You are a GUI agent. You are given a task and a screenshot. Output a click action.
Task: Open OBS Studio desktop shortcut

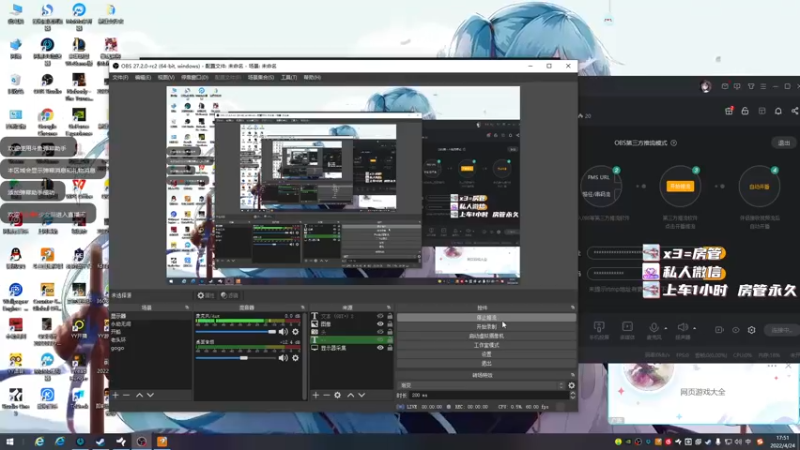point(47,84)
